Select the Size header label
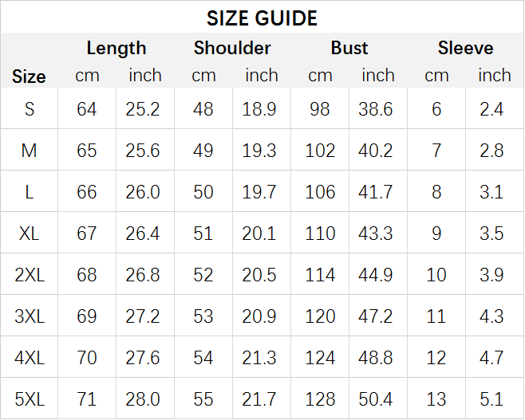Image resolution: width=525 pixels, height=420 pixels. pos(29,77)
